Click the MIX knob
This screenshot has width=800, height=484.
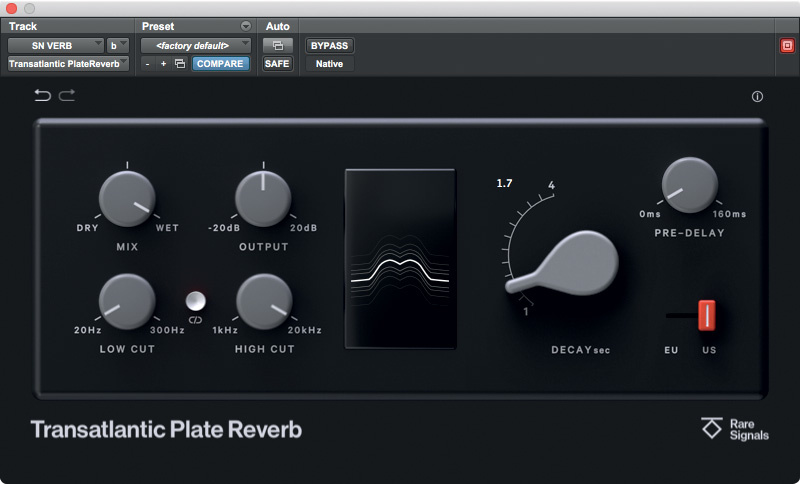127,199
